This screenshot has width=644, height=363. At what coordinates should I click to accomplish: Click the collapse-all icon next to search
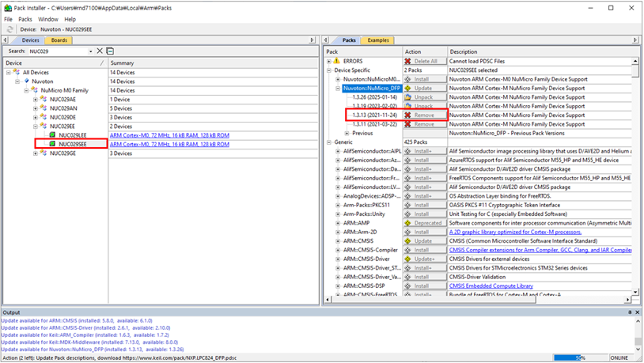(x=110, y=51)
